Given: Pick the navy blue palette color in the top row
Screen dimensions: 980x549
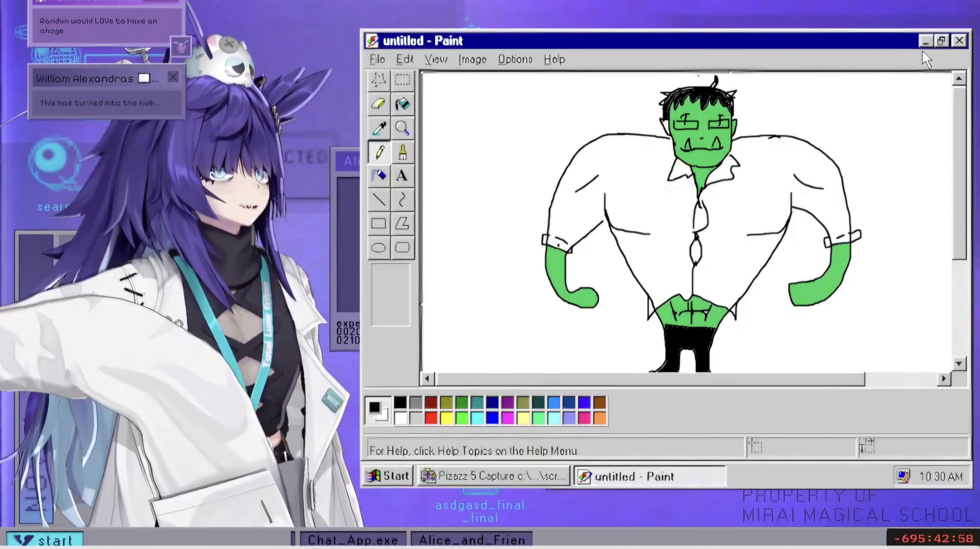Looking at the screenshot, I should (x=492, y=402).
